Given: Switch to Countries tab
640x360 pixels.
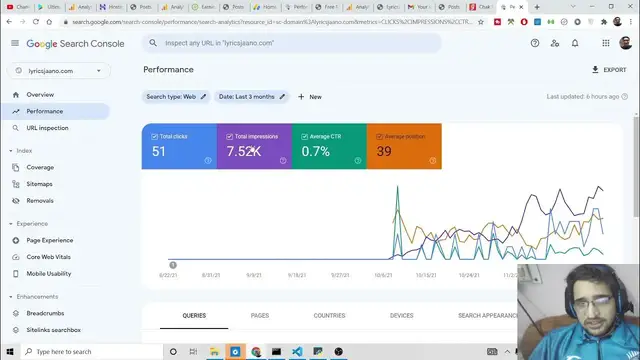Looking at the screenshot, I should pos(329,316).
